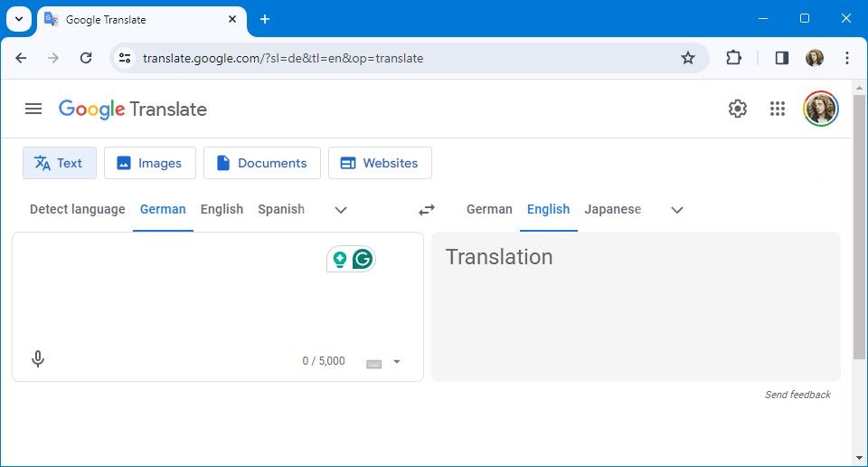Open the Google apps grid
The image size is (868, 467).
pyautogui.click(x=778, y=109)
